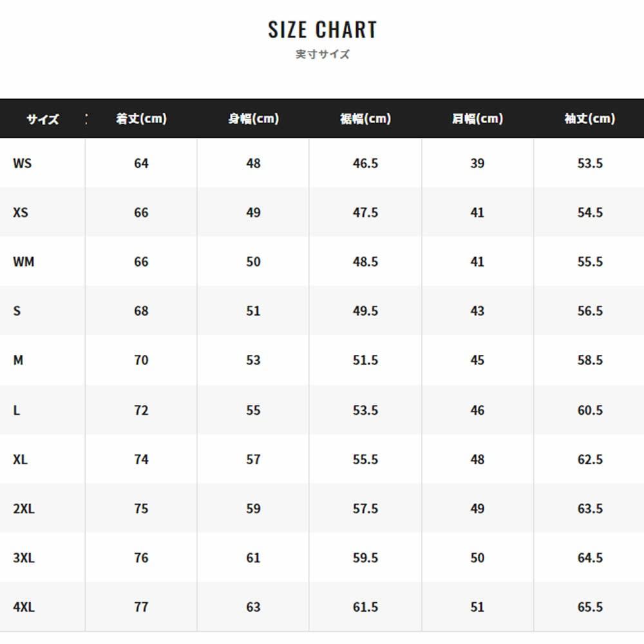Click the 袖丈 value 65.5 for size 4XL
The height and width of the screenshot is (644, 644).
pos(590,607)
